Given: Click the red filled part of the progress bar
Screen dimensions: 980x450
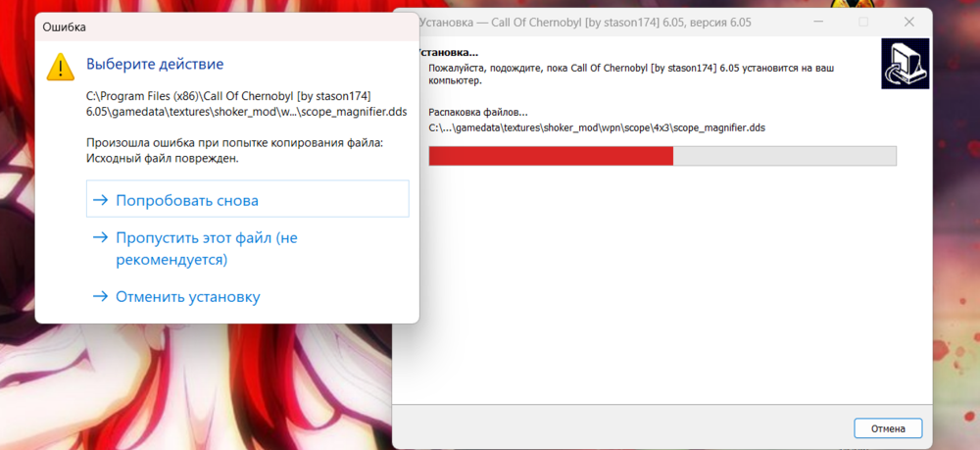Looking at the screenshot, I should pyautogui.click(x=551, y=156).
